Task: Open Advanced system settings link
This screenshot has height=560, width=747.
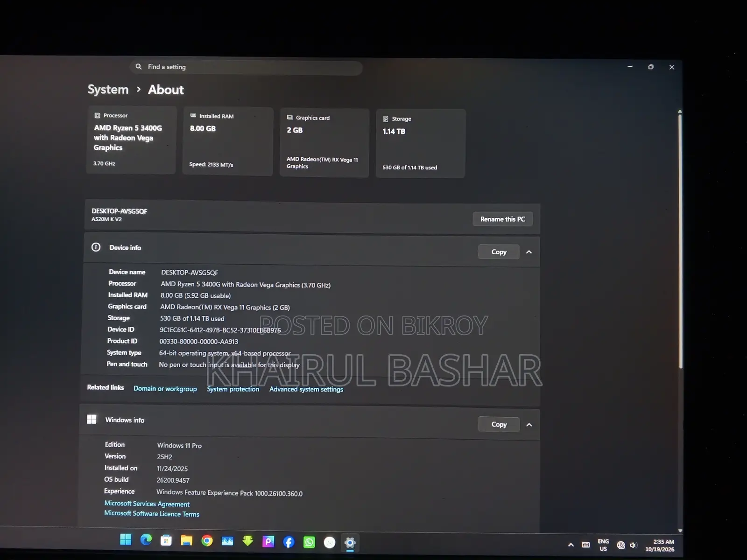Action: (x=306, y=389)
